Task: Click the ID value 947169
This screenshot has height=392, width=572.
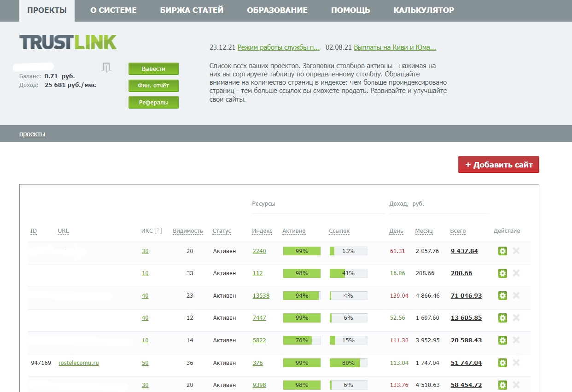Action: click(41, 363)
